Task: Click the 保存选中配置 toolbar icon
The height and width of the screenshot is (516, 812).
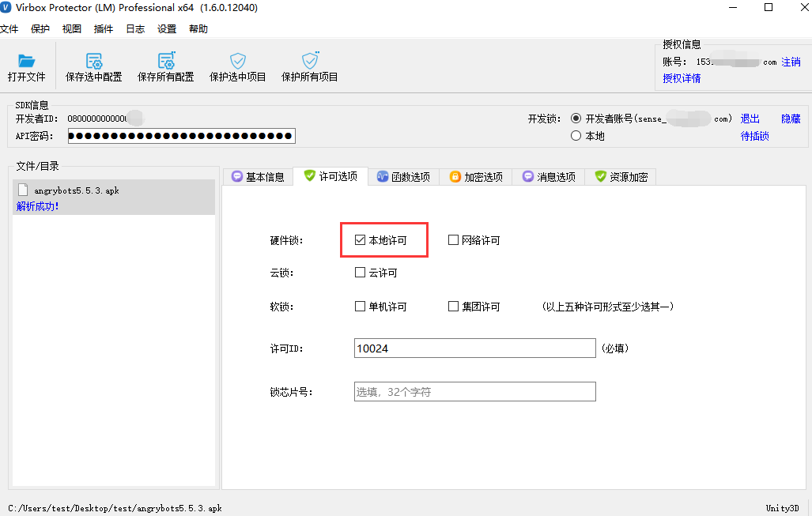Action: [x=94, y=61]
